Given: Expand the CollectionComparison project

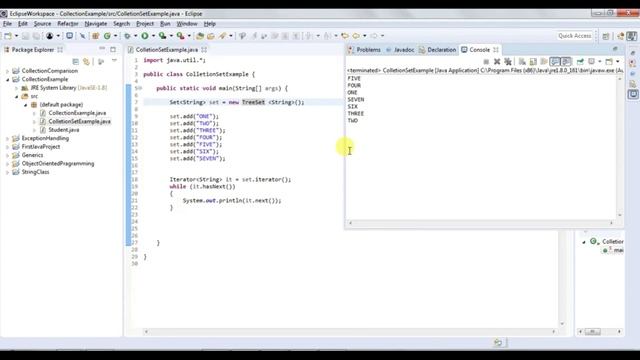Looking at the screenshot, I should coord(7,71).
